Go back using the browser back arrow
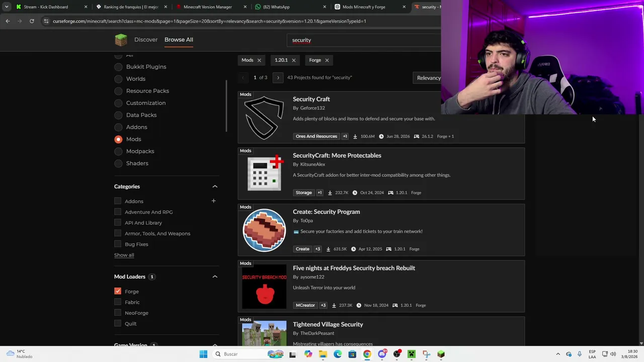The image size is (644, 362). 8,21
